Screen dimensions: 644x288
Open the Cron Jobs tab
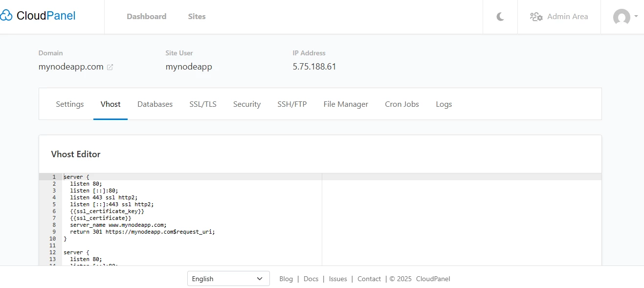(401, 104)
